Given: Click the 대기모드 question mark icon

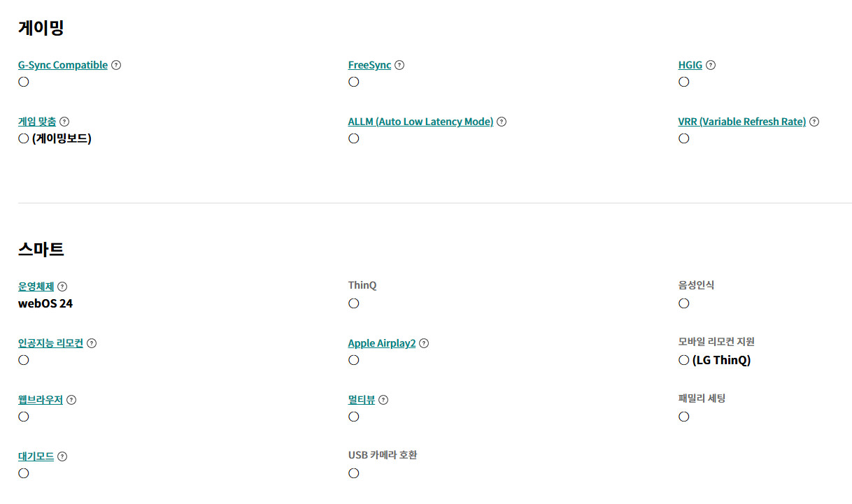Looking at the screenshot, I should (62, 456).
